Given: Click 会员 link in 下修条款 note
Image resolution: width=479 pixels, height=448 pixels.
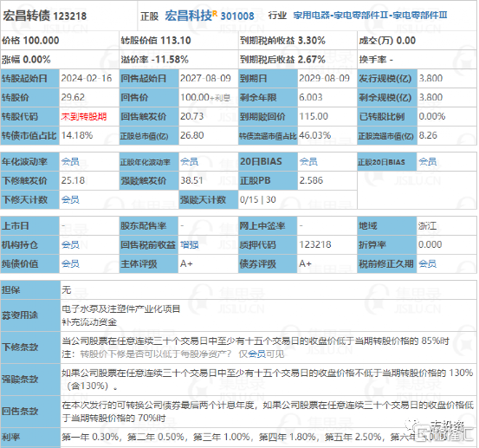Looking at the screenshot, I should 256,354.
